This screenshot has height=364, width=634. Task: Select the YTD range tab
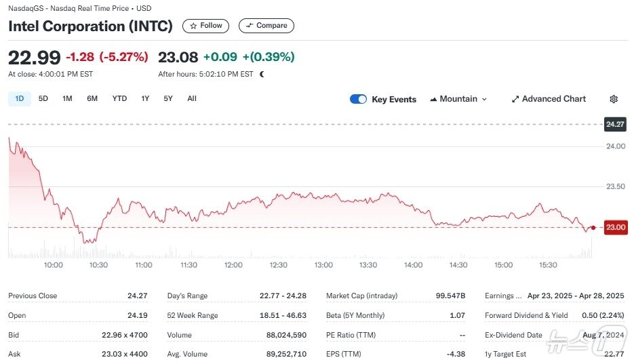[119, 99]
